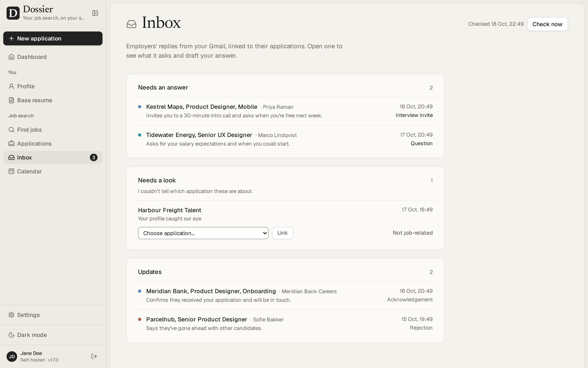Viewport: 588px width, 368px height.
Task: Open the Choose application dropdown
Action: click(x=203, y=233)
